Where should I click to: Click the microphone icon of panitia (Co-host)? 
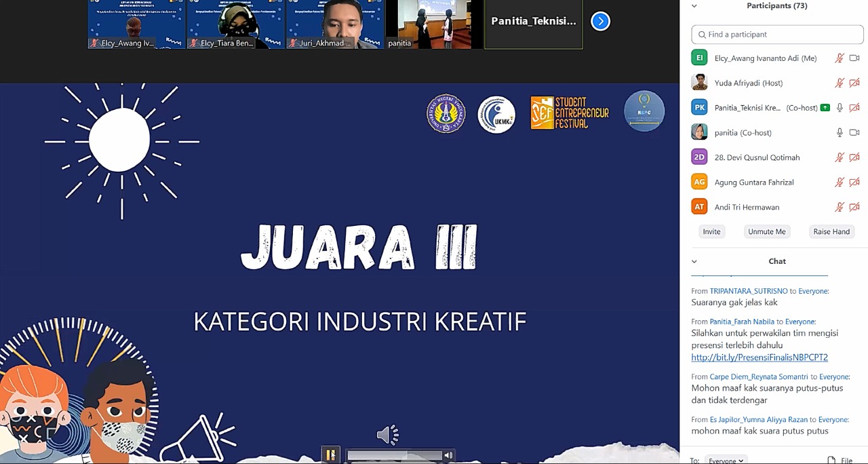pyautogui.click(x=840, y=132)
